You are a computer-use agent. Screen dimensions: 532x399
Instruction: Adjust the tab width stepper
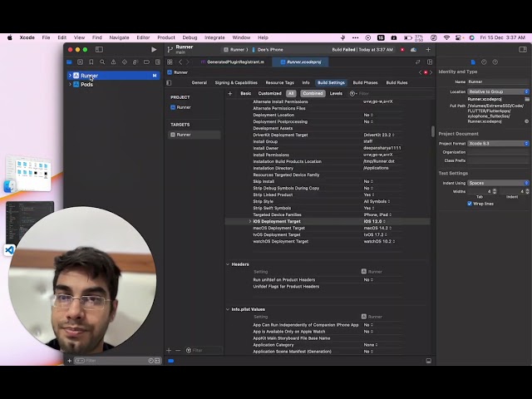pyautogui.click(x=495, y=191)
